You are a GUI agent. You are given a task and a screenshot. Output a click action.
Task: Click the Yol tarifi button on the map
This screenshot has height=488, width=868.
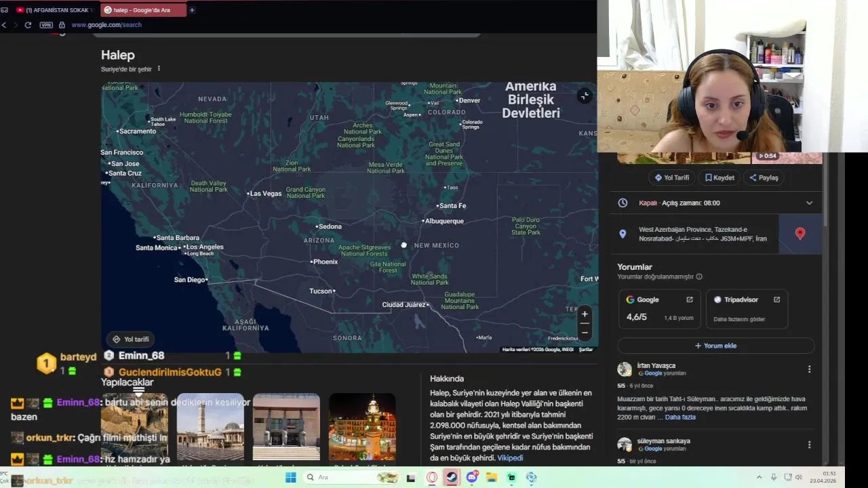pos(131,339)
